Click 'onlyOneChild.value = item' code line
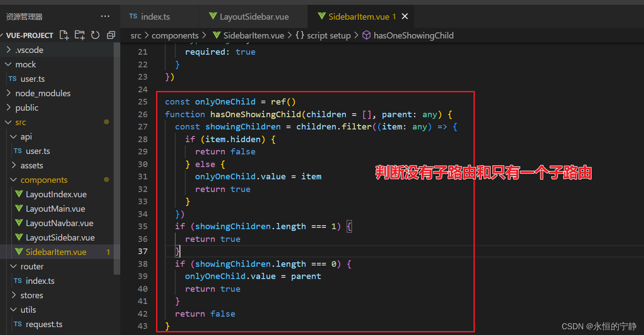Screen dimensions: 644x335 [x=258, y=177]
